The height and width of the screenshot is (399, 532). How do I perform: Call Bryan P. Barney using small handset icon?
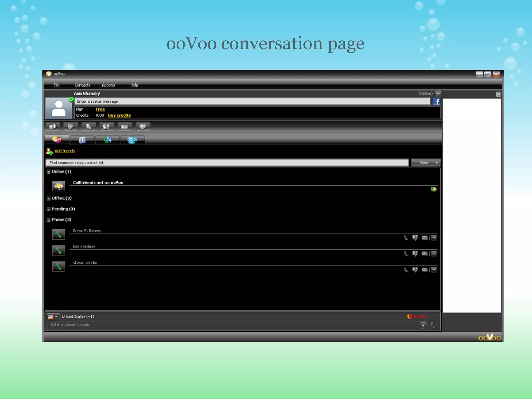click(x=406, y=237)
